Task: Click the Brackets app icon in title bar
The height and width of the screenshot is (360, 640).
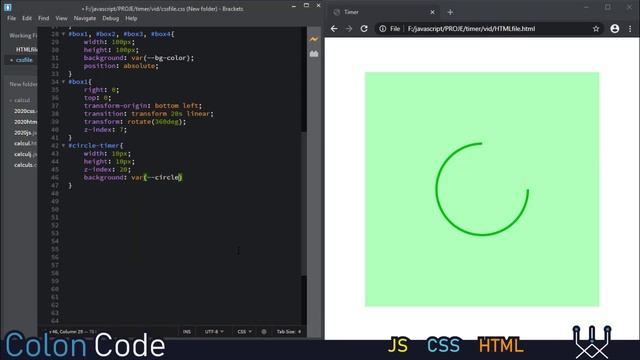Action: tap(8, 7)
